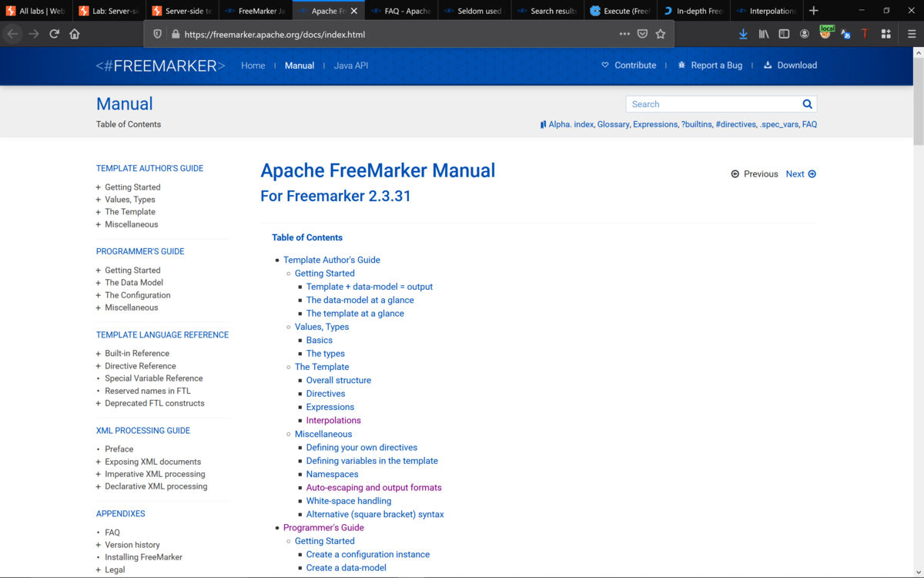This screenshot has width=924, height=578.
Task: Toggle the sidebars icon
Action: [x=784, y=34]
